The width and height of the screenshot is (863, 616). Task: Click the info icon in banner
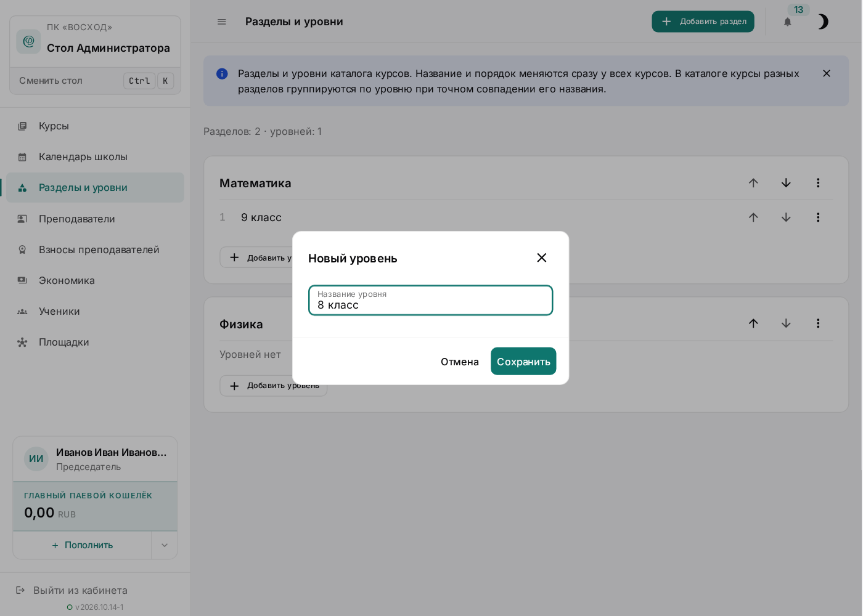tap(223, 74)
